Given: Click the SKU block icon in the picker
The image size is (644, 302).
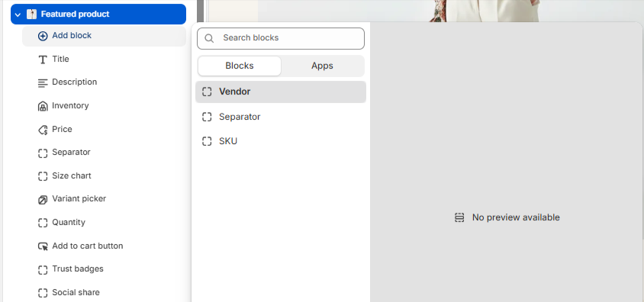Looking at the screenshot, I should tap(207, 142).
